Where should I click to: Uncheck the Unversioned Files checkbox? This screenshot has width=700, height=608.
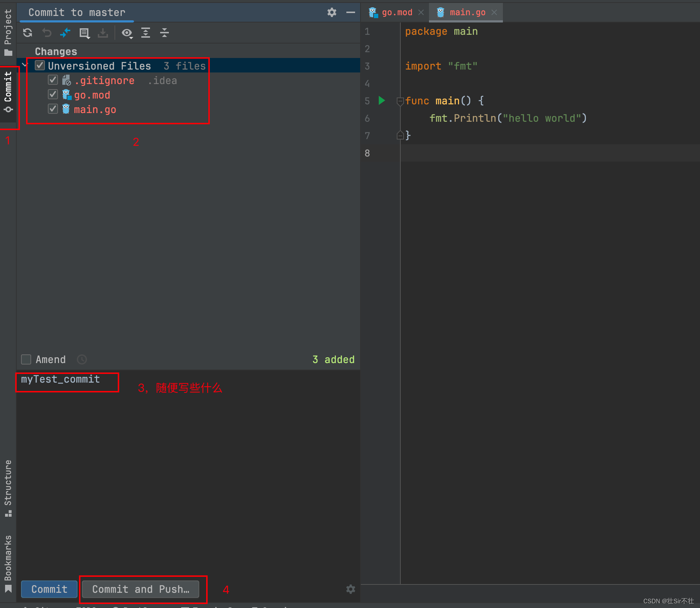[39, 66]
